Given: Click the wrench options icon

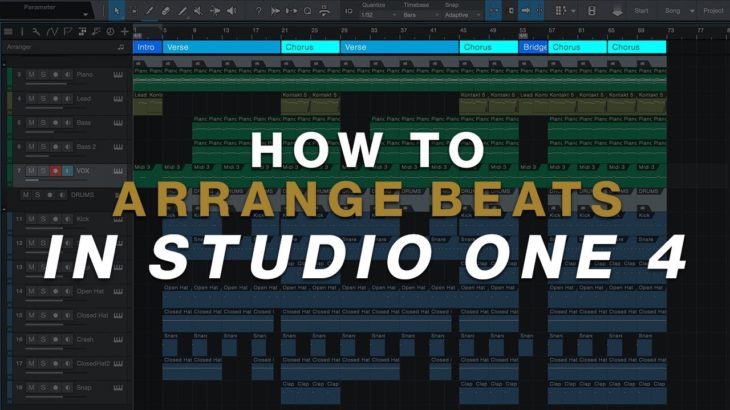Looking at the screenshot, I should 36,32.
